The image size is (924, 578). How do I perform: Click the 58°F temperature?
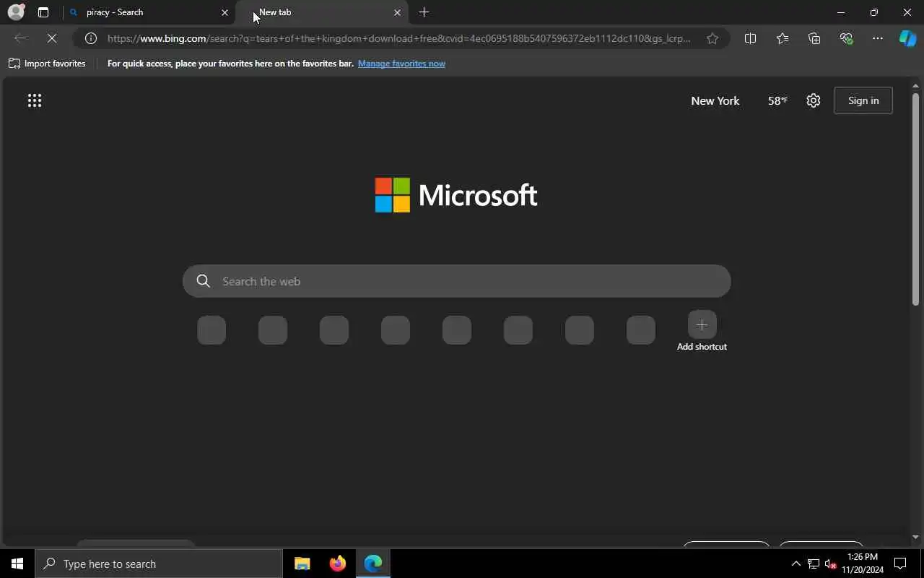pos(777,100)
